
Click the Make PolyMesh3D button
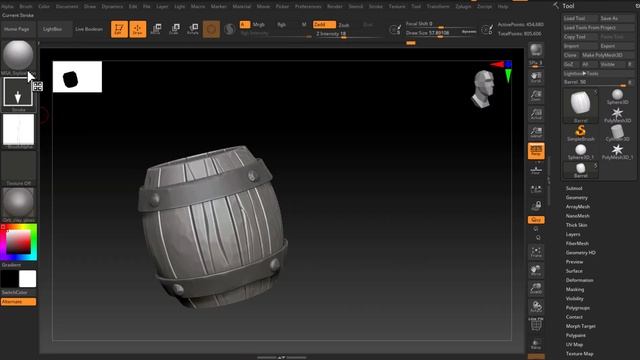coord(608,55)
